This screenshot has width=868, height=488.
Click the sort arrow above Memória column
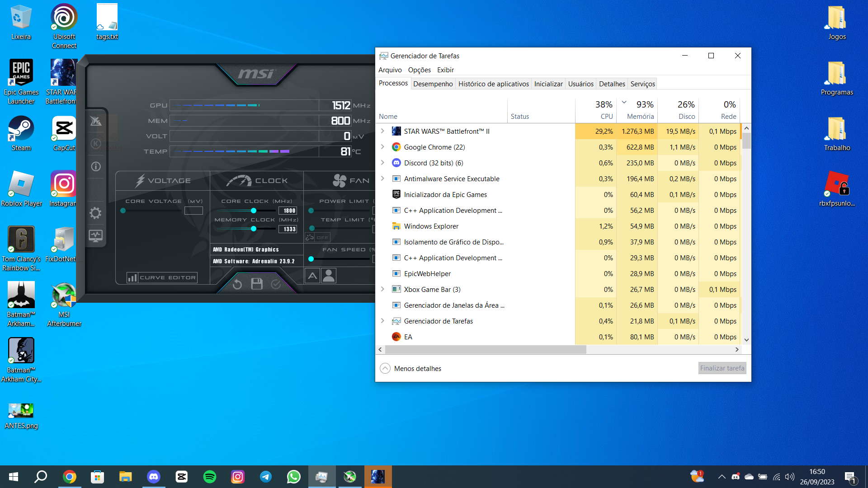(624, 102)
